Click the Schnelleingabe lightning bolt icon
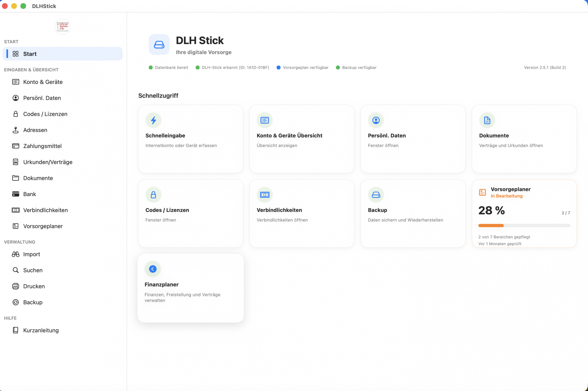This screenshot has height=391, width=588. pos(153,120)
